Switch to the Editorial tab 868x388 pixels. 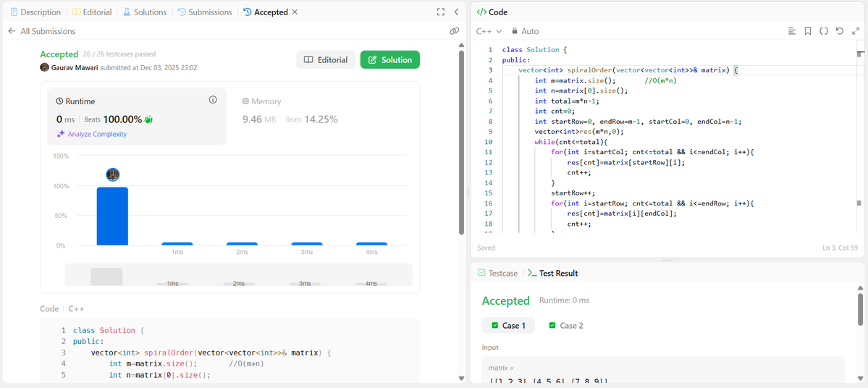click(91, 12)
